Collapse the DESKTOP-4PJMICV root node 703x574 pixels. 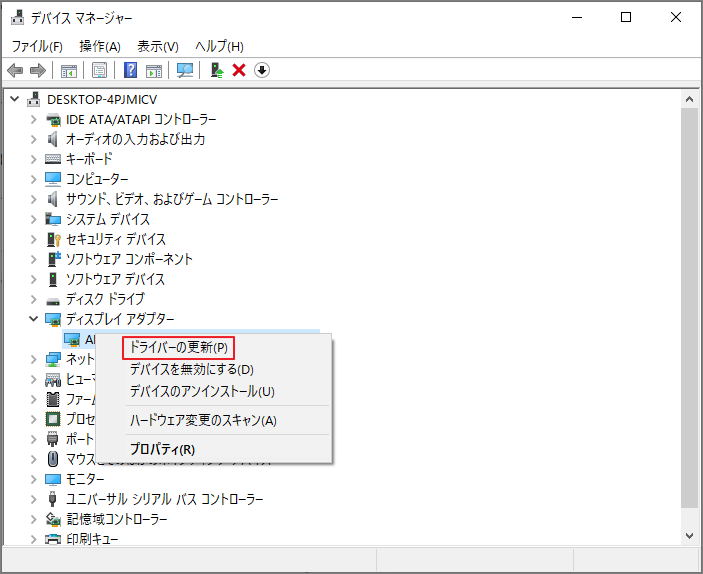(x=15, y=99)
